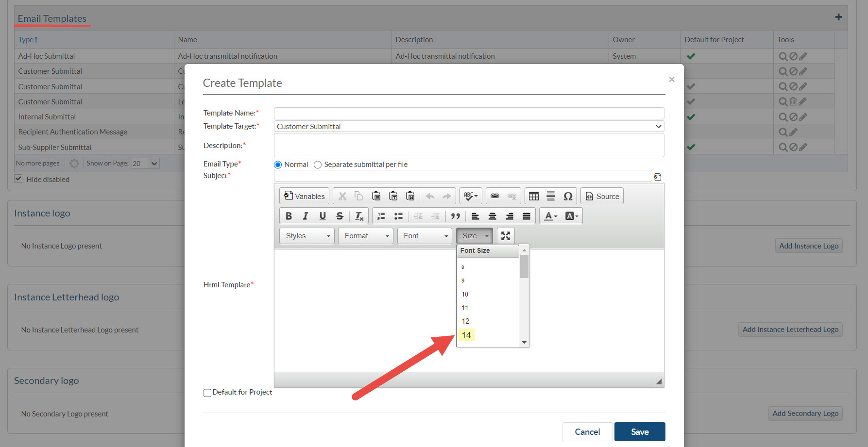This screenshot has width=868, height=447.
Task: Toggle Italic formatting
Action: 306,216
